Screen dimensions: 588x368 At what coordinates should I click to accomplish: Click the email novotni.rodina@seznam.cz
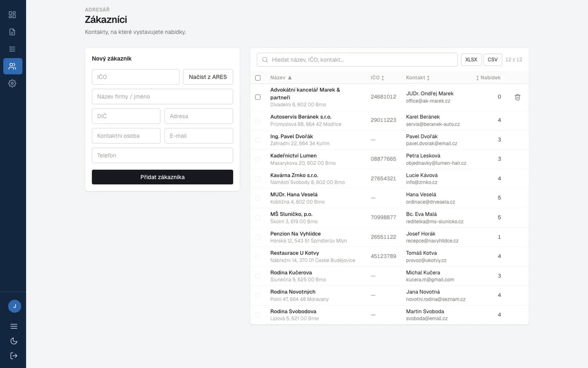click(x=435, y=299)
